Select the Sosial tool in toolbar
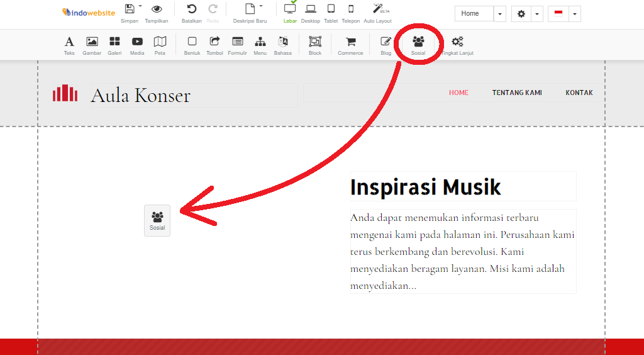 coord(418,45)
